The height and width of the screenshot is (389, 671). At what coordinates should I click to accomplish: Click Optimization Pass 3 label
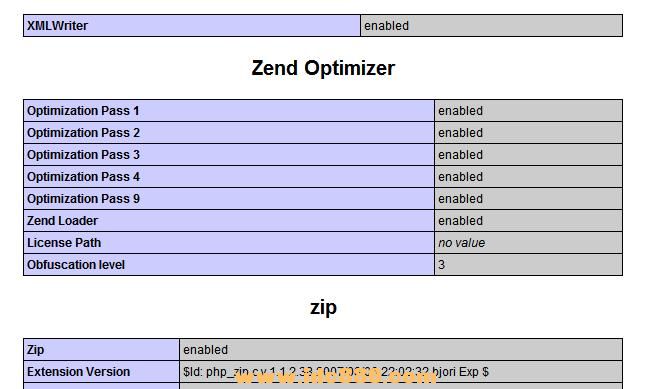(83, 154)
